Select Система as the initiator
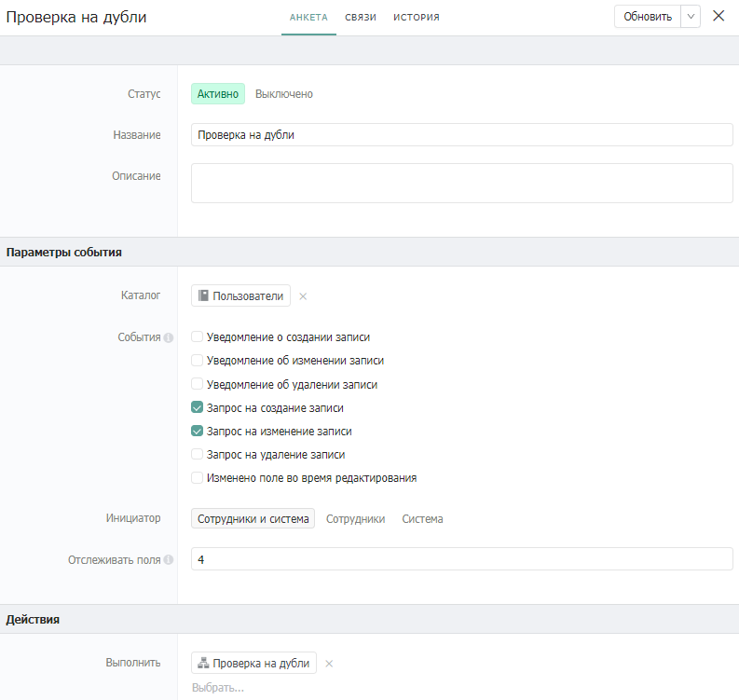 pos(422,519)
